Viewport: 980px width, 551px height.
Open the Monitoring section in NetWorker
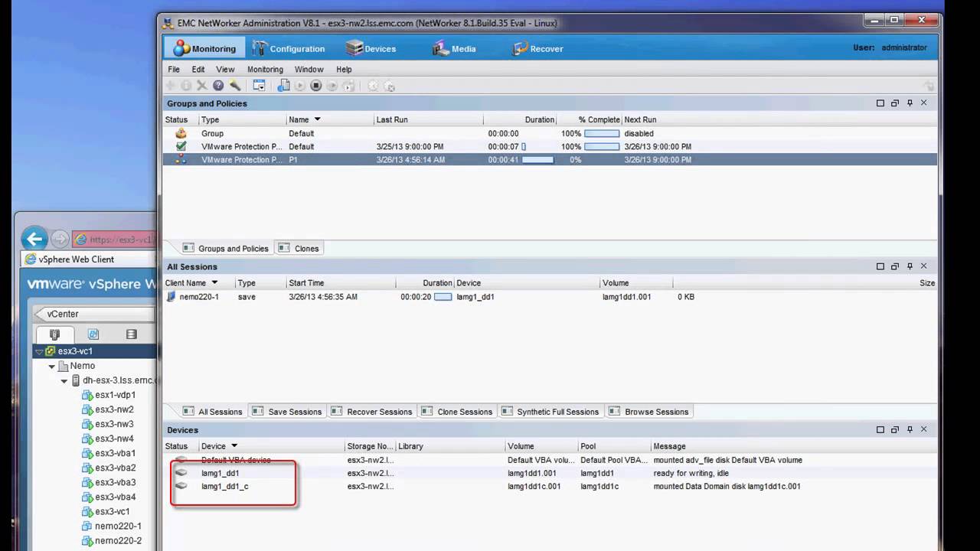[204, 48]
